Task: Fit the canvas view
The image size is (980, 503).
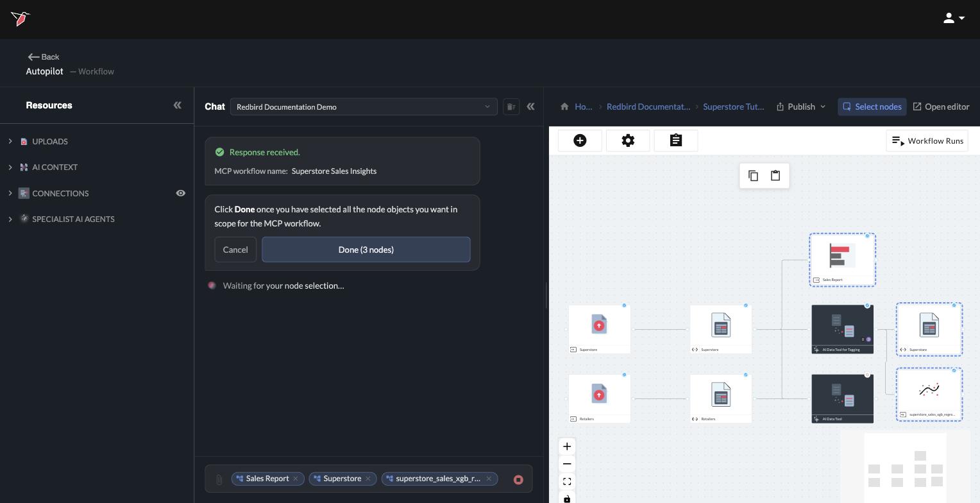Action: click(x=567, y=481)
